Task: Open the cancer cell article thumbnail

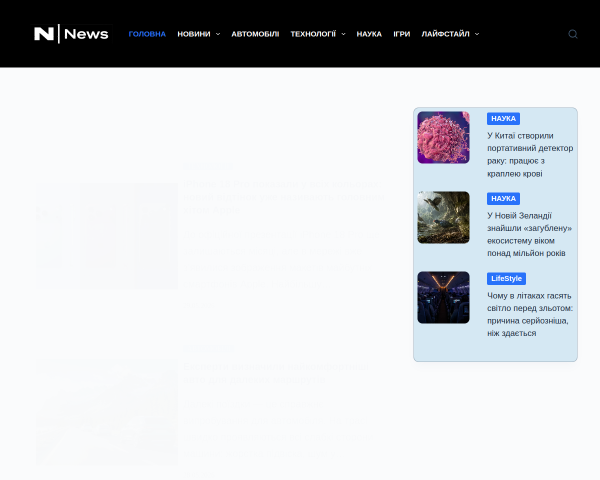Action: (443, 137)
